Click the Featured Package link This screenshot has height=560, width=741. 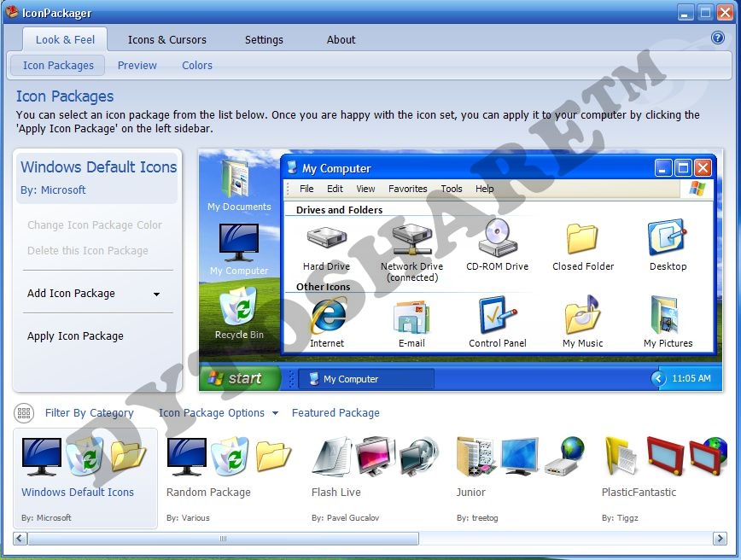[335, 413]
